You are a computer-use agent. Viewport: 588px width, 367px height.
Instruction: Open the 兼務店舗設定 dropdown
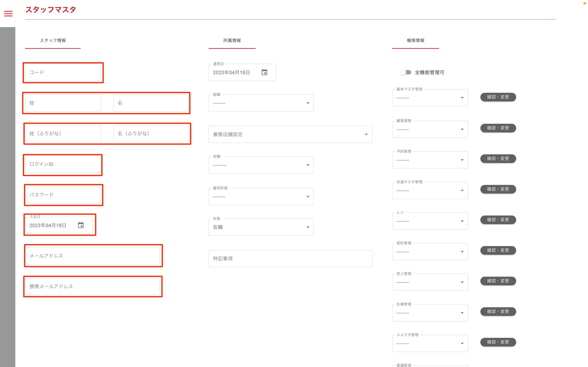290,134
